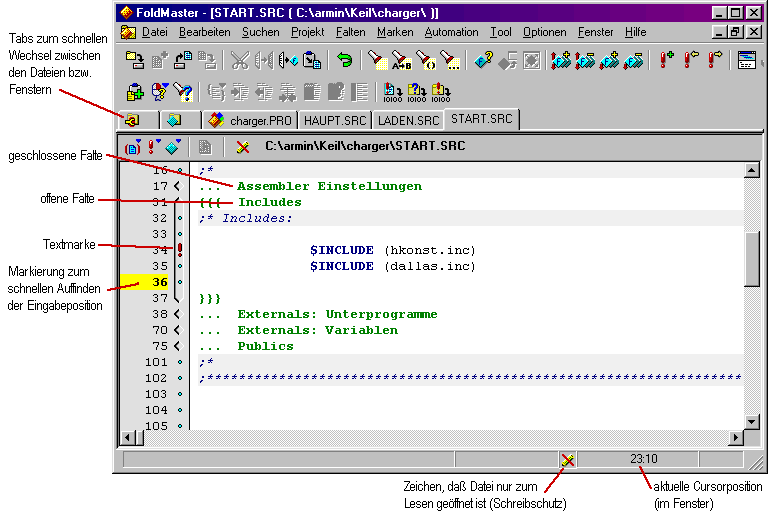Click the bookmark with left arrow icon
Image resolution: width=768 pixels, height=512 pixels.
[691, 60]
